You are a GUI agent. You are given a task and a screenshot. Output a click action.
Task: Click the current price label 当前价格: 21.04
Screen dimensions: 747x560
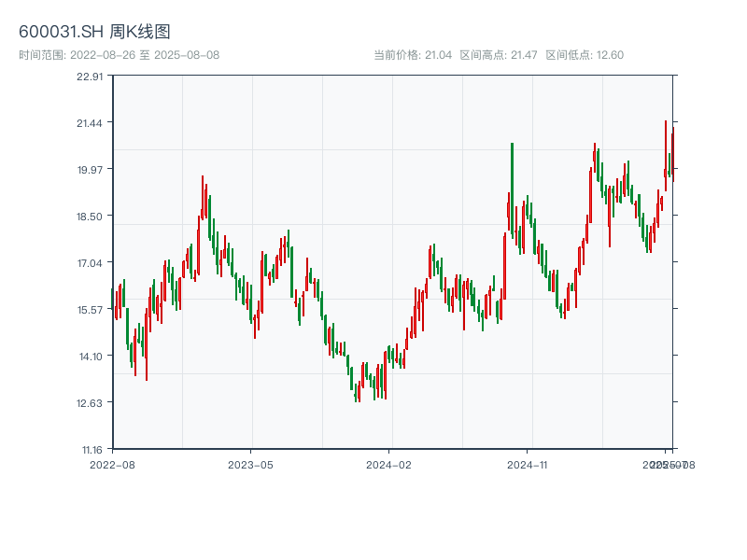[413, 55]
